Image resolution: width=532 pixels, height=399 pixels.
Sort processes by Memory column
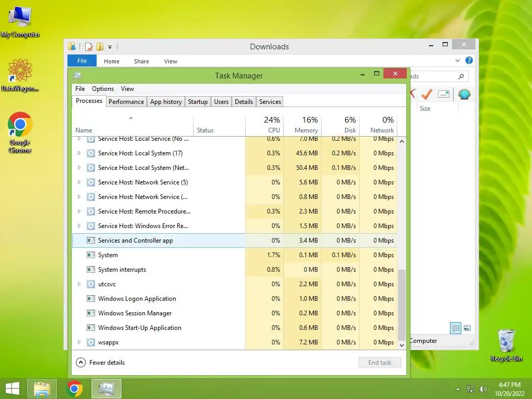coord(302,125)
